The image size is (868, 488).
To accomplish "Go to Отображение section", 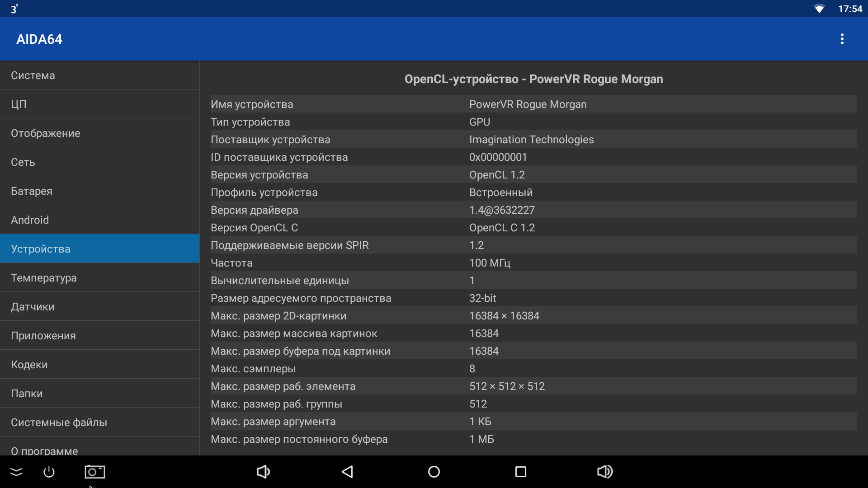I will [99, 133].
